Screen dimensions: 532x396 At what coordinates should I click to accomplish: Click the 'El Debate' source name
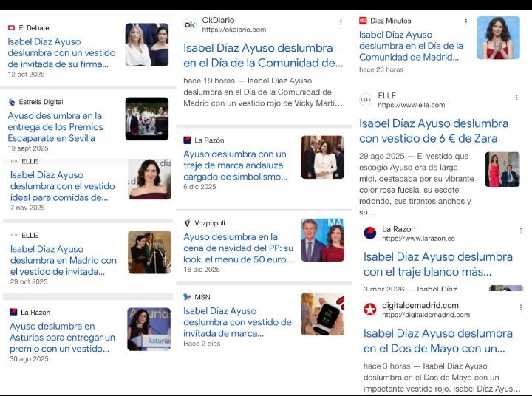pos(34,28)
